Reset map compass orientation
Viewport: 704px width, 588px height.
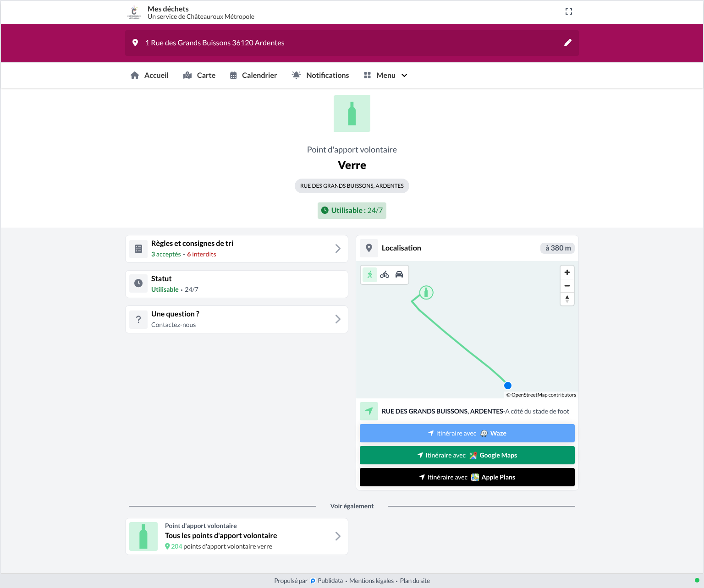[567, 299]
